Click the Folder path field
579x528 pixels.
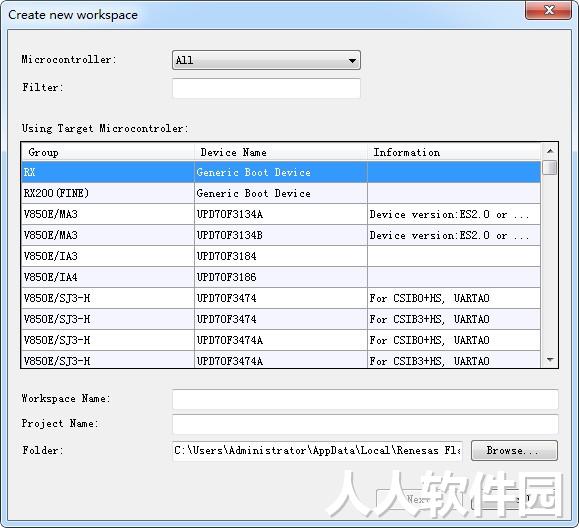click(317, 450)
